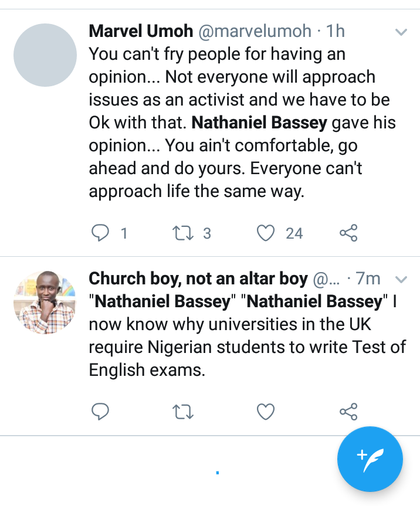
Task: Open Marvel Umoh's tweet text for details
Action: coord(235,123)
